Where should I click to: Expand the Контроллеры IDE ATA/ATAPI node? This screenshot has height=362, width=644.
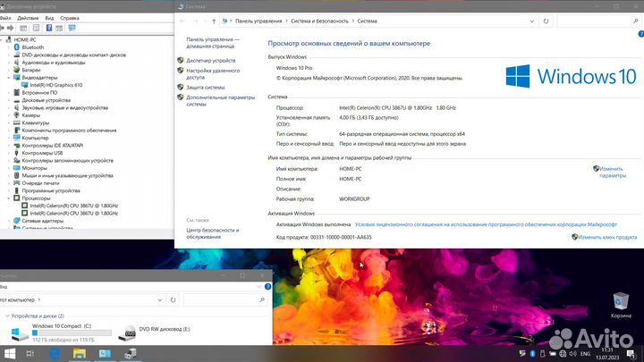click(9, 146)
